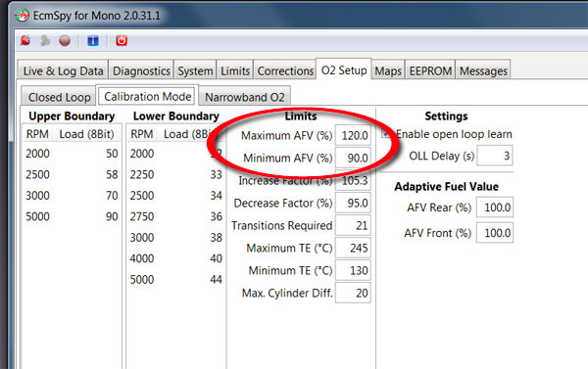Select Lower Boundary RPM 2500 cell
This screenshot has height=369, width=588.
pos(142,195)
